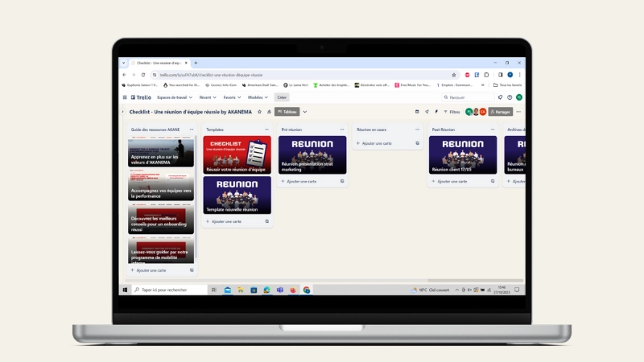644x362 pixels.
Task: Create card from template in Pré-réunion list
Action: click(342, 181)
